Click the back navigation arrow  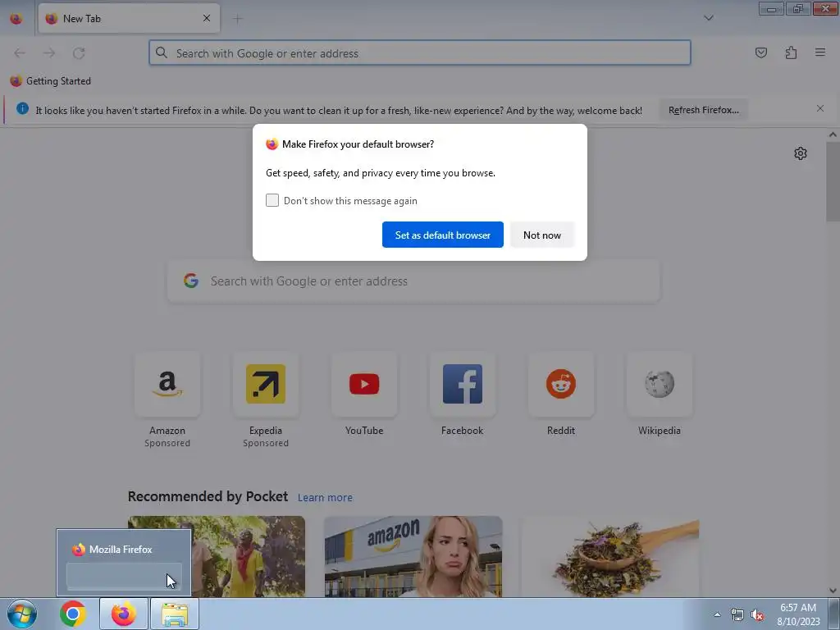click(20, 53)
